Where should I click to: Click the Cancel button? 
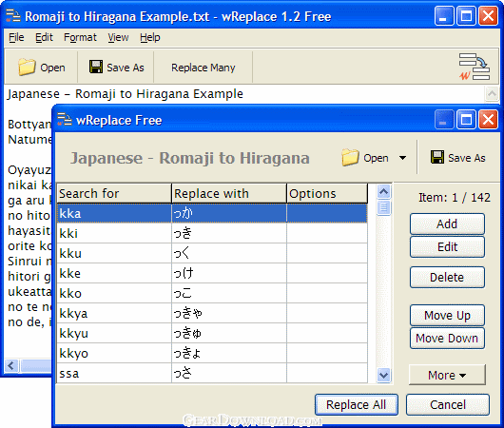(x=448, y=404)
